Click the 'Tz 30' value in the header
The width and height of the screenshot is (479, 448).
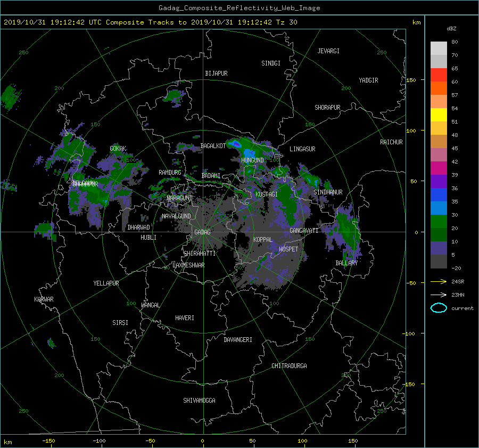click(x=286, y=22)
